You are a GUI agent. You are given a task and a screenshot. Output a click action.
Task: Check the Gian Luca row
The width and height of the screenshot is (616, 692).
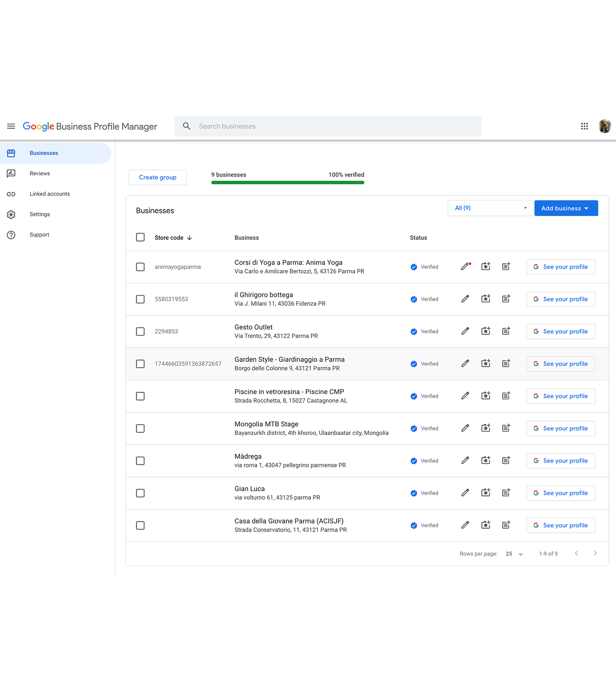pos(140,493)
